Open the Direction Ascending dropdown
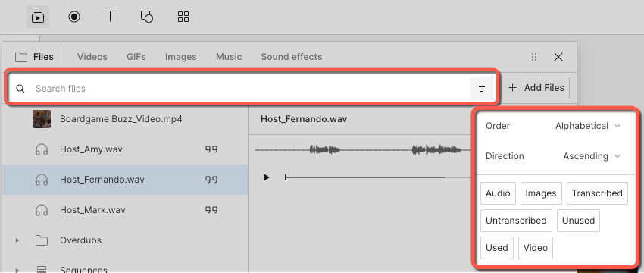 tap(592, 156)
